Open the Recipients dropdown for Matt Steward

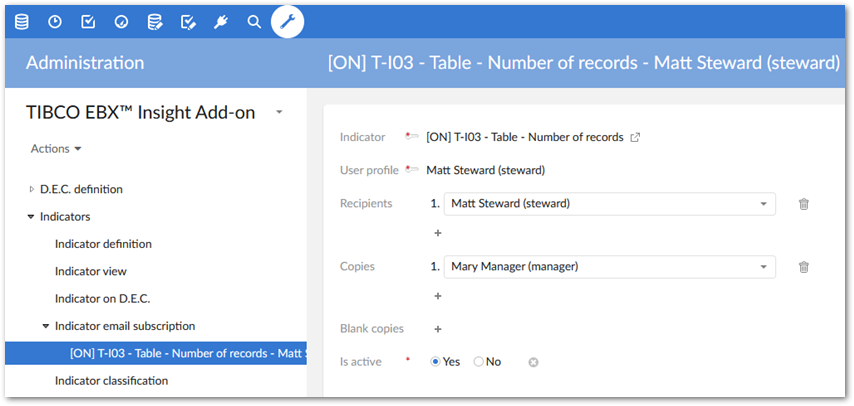[x=764, y=204]
